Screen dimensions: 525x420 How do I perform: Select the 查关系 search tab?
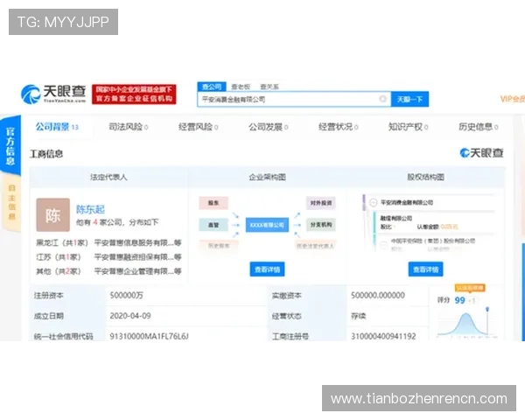tap(269, 87)
